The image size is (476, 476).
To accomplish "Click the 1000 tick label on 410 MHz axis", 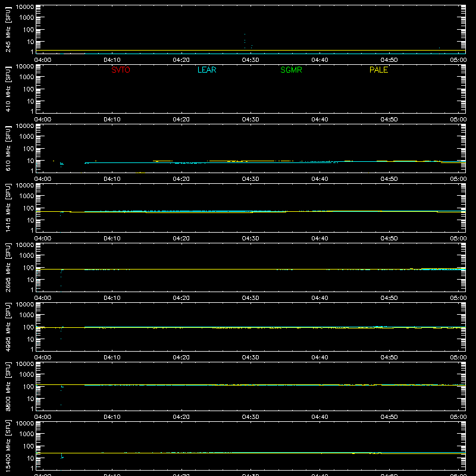I will [x=27, y=77].
